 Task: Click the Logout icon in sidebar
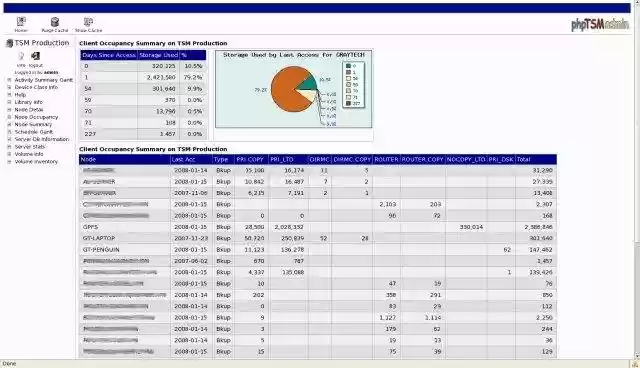(36, 56)
